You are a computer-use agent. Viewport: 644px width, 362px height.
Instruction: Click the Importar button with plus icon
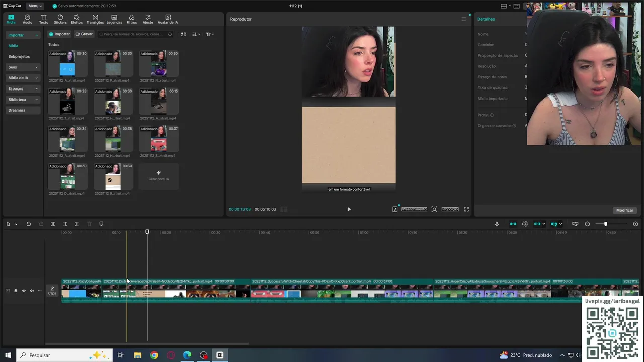click(x=59, y=34)
